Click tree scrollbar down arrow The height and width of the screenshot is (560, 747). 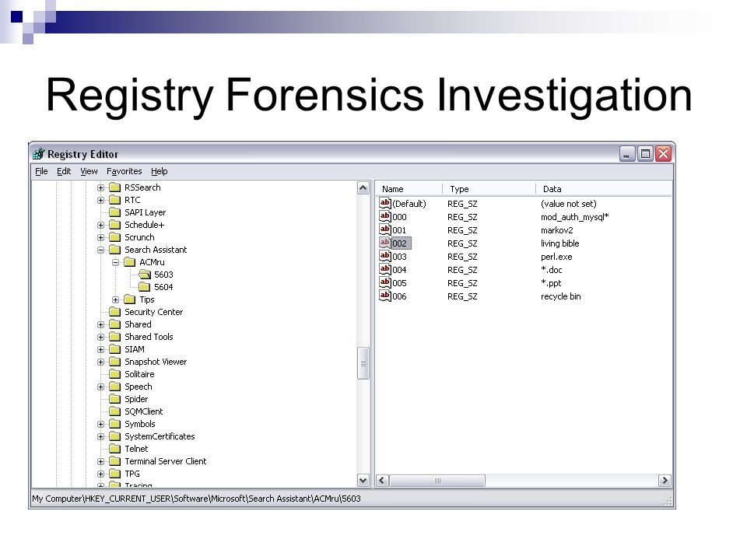[x=363, y=481]
